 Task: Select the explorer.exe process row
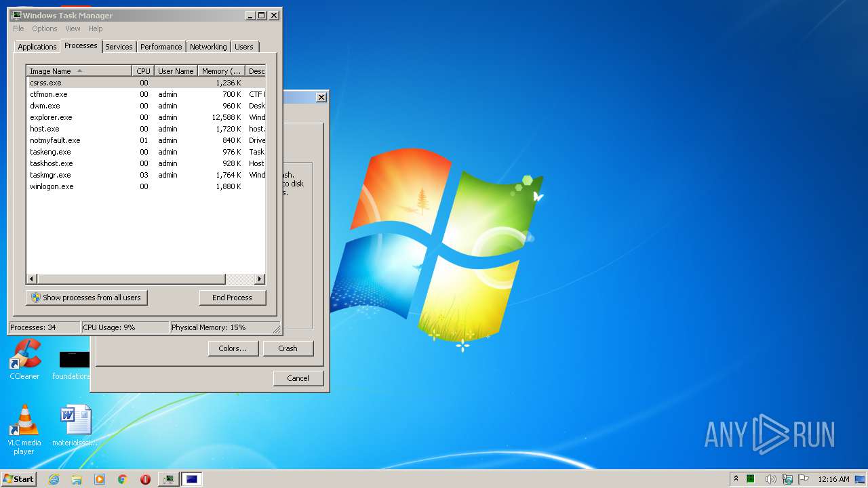pyautogui.click(x=146, y=117)
